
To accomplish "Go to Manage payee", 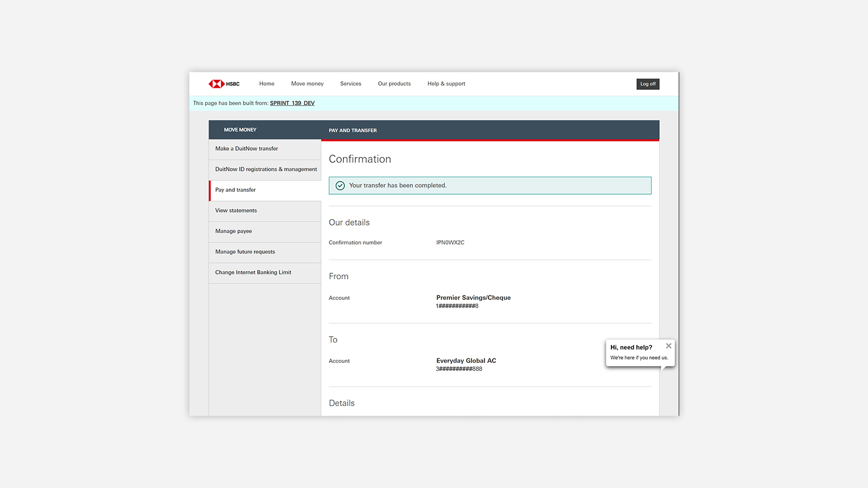I will [x=233, y=231].
